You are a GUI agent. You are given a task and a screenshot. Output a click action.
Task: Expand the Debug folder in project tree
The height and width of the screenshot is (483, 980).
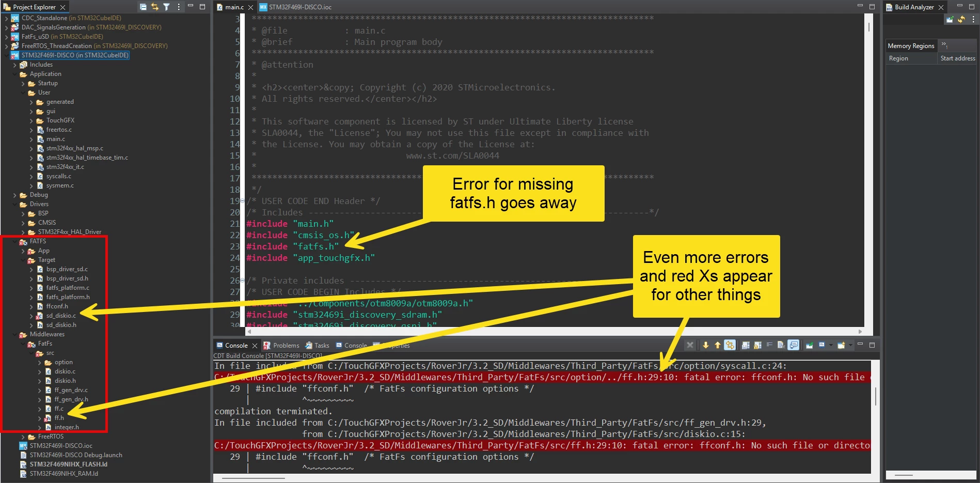[x=14, y=195]
